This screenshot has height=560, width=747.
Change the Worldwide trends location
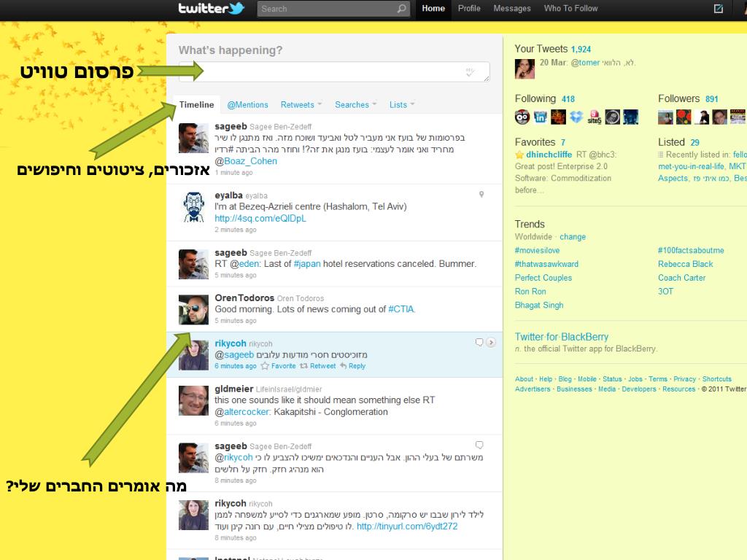pos(573,237)
